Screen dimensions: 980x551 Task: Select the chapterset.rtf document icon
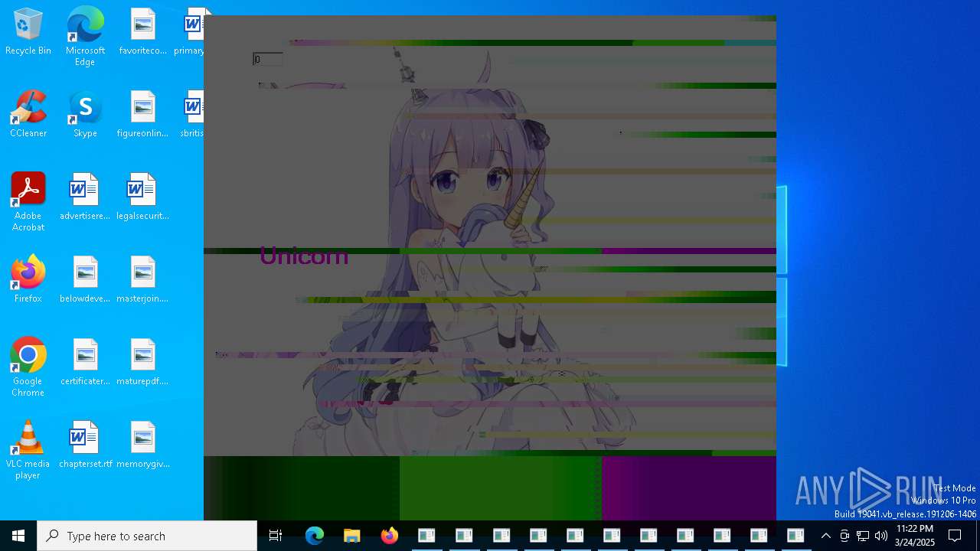(x=85, y=445)
